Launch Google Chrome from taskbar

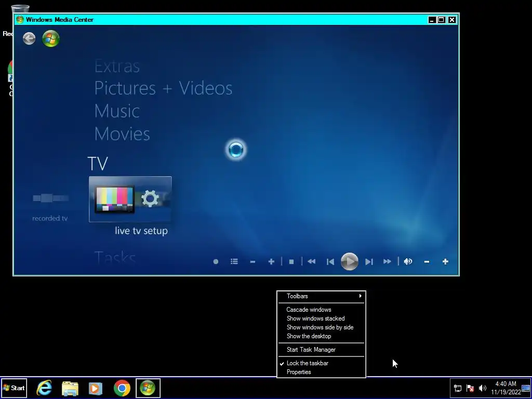point(122,388)
